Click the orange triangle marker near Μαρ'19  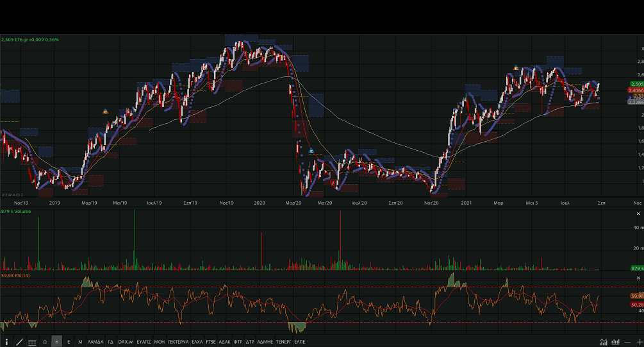click(106, 112)
